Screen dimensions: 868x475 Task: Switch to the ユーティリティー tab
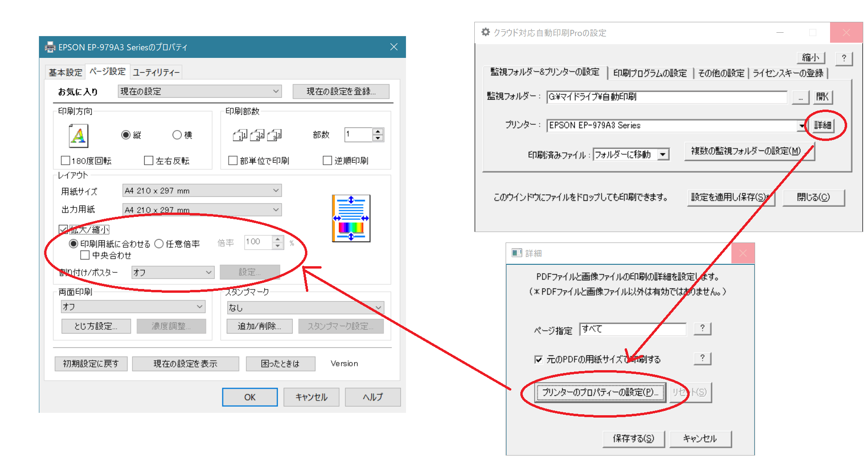coord(156,72)
